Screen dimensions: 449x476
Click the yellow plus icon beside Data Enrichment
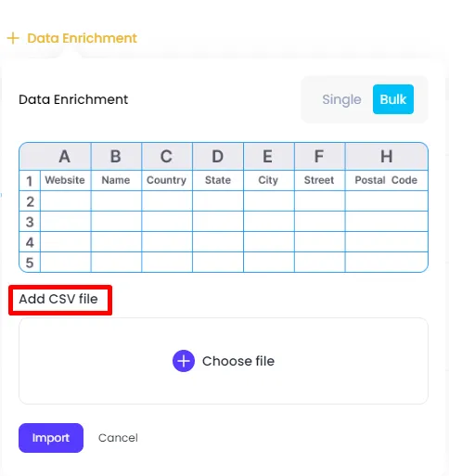click(13, 38)
